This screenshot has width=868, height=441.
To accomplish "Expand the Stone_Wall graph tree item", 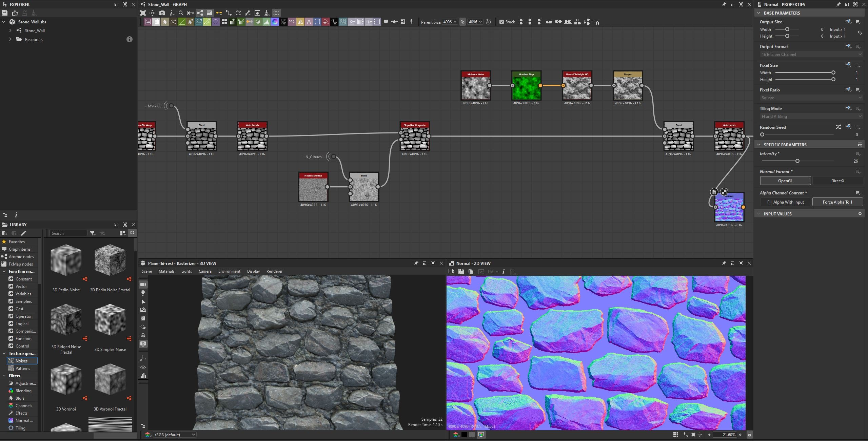I will [x=10, y=30].
